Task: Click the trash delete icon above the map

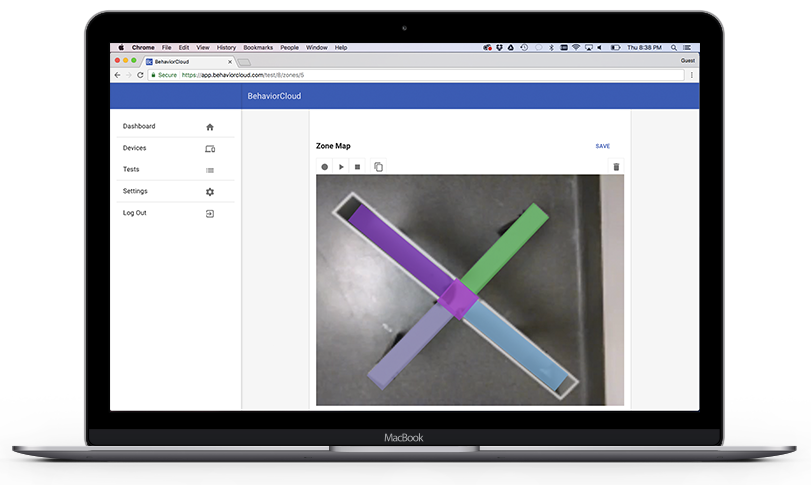Action: click(x=616, y=166)
